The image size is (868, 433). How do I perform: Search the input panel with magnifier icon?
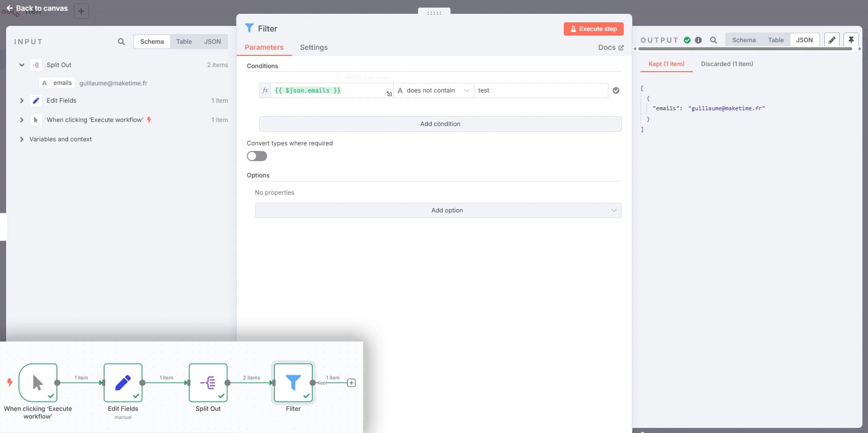(x=121, y=42)
